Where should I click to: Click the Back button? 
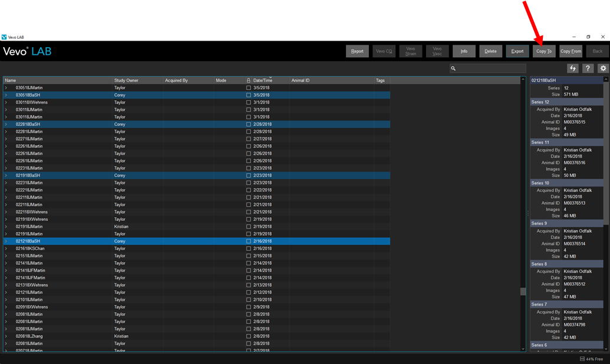(598, 51)
